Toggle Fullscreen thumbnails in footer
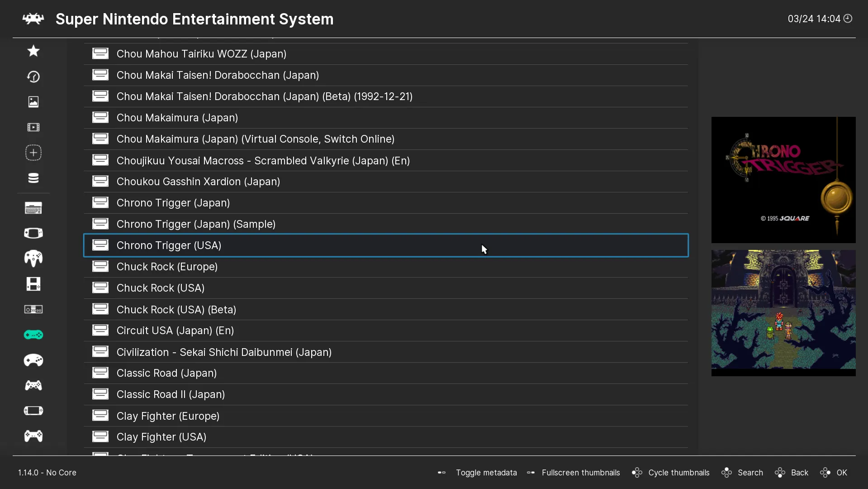This screenshot has height=489, width=868. click(x=580, y=473)
